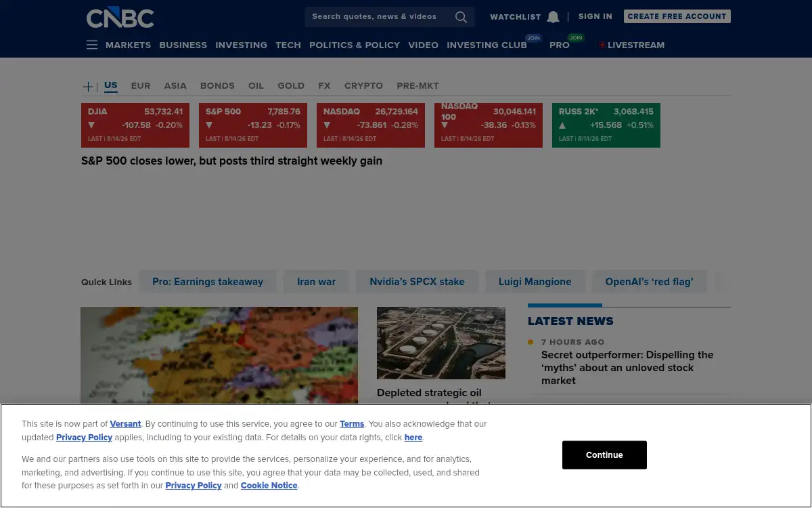Click the map story thumbnail

(219, 355)
